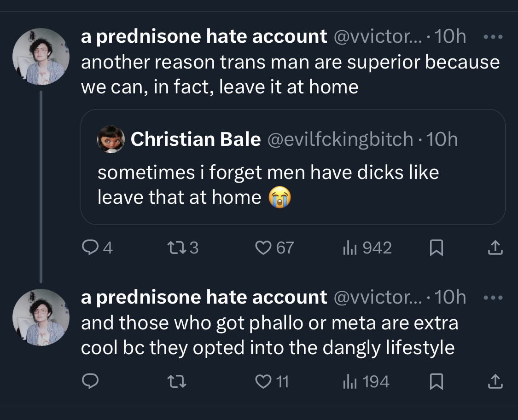This screenshot has width=518, height=420.
Task: Open more options on the second tweet
Action: [x=493, y=298]
